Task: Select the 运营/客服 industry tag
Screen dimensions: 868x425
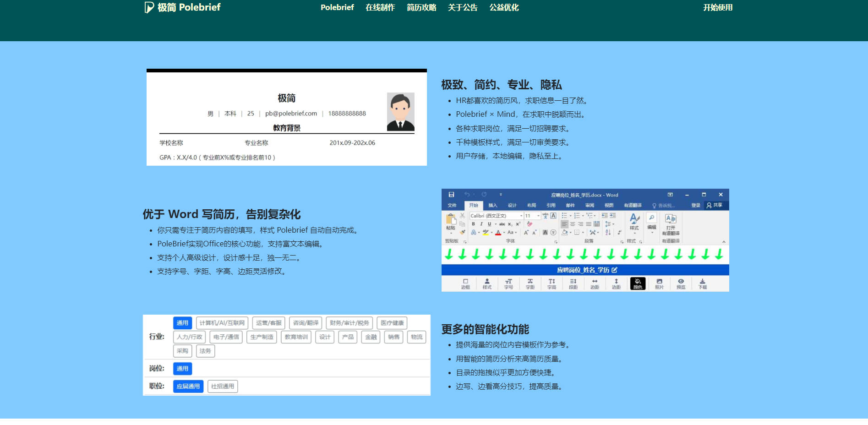Action: point(269,323)
